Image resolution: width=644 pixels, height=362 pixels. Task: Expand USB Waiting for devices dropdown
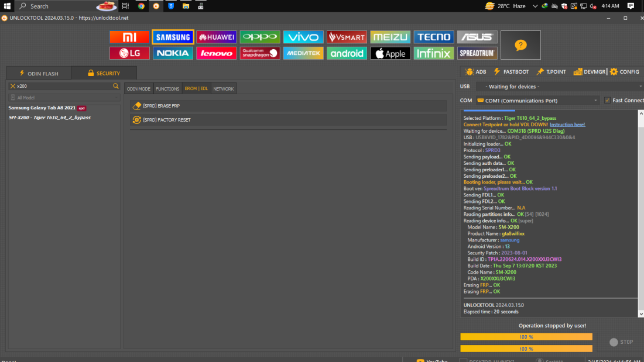tap(559, 87)
